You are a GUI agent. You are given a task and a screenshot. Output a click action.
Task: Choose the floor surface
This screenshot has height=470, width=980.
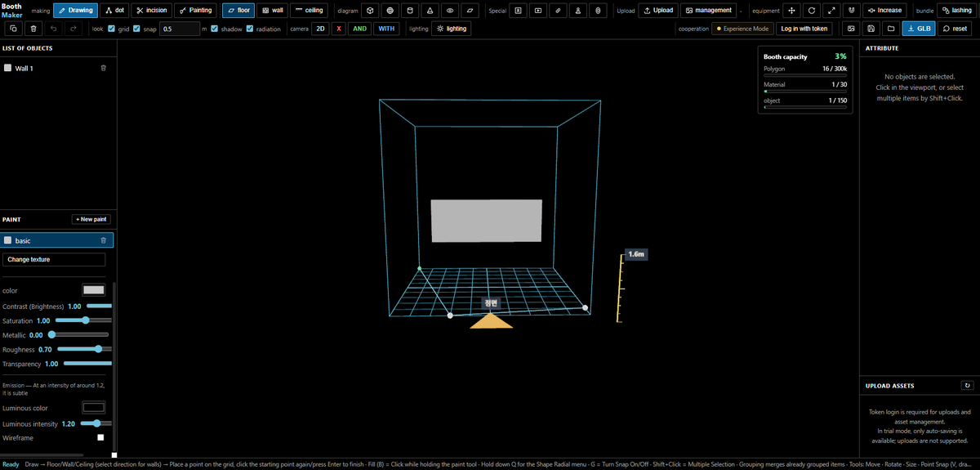coord(238,11)
